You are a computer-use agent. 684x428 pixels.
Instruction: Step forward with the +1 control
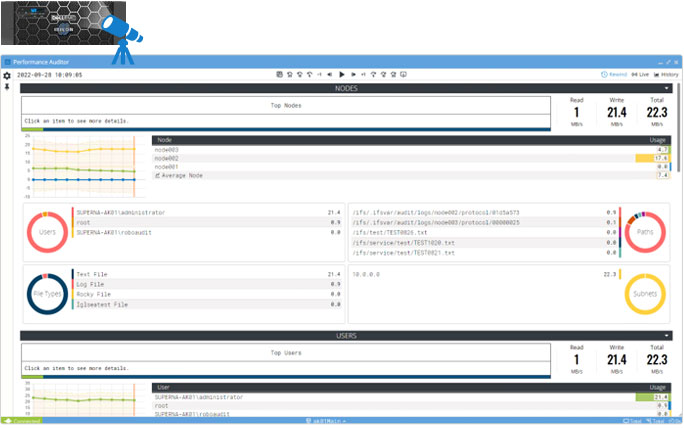point(363,75)
